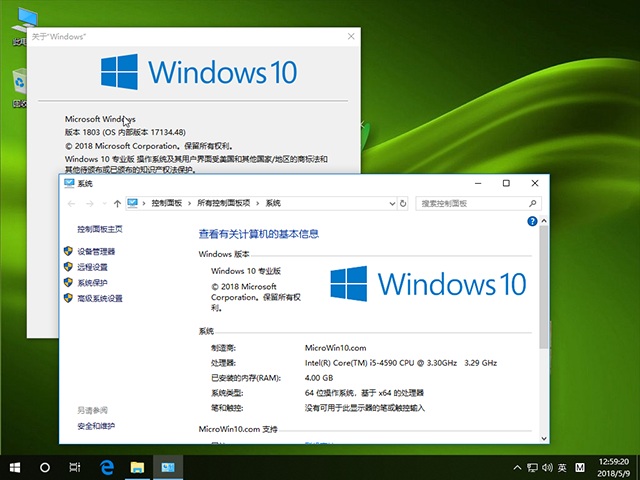Minimize the System window
Image resolution: width=640 pixels, height=480 pixels.
tap(478, 183)
